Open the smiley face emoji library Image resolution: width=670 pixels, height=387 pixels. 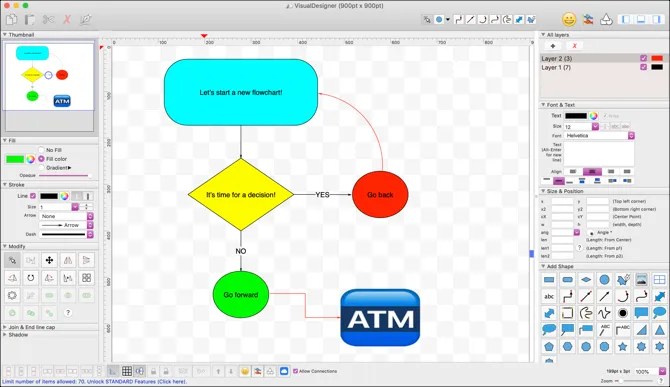[x=569, y=19]
